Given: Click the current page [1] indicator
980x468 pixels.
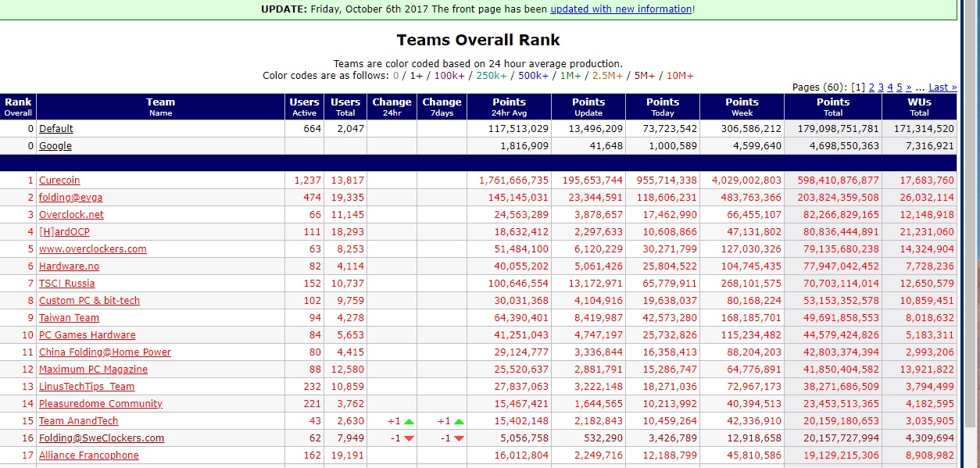Looking at the screenshot, I should coord(858,88).
